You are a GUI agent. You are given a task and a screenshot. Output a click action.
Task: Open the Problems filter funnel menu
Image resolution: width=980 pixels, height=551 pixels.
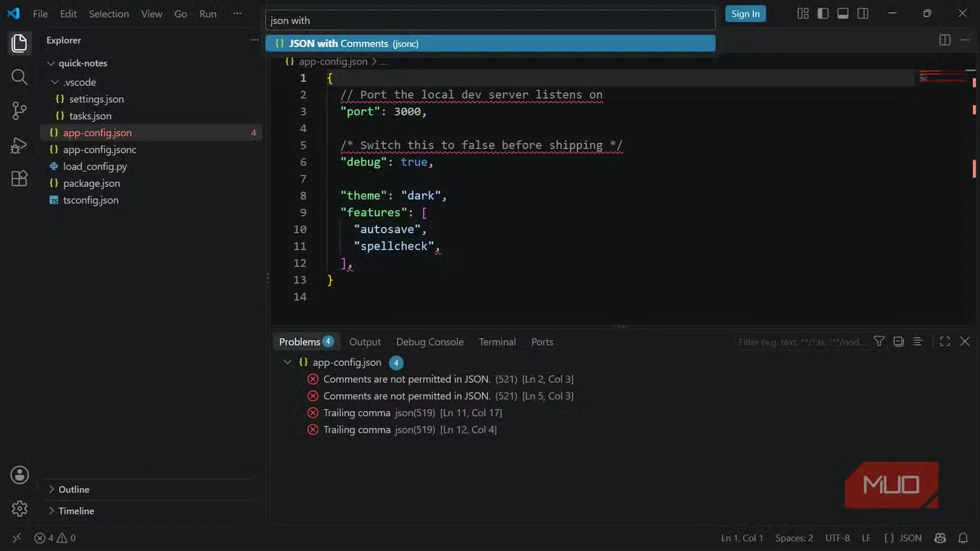pos(879,341)
